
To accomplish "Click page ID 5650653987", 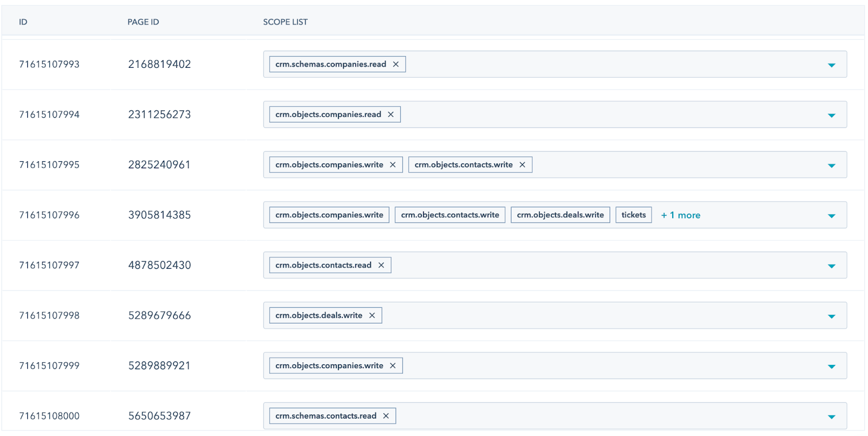I will [x=159, y=416].
